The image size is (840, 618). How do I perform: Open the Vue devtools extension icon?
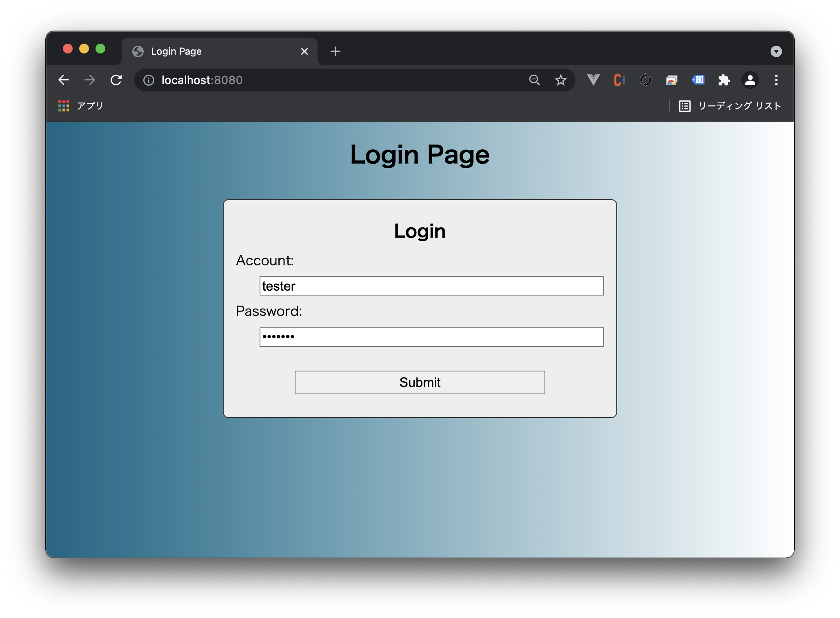tap(593, 80)
